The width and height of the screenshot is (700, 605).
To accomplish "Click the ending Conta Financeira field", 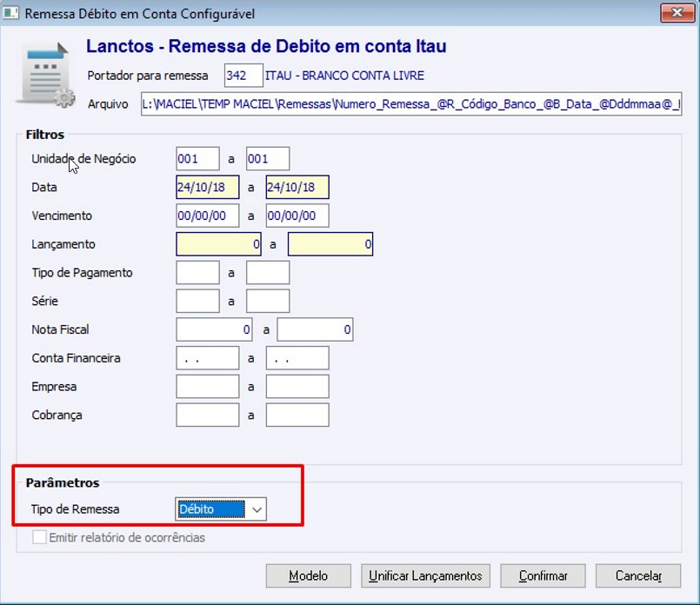I will click(297, 358).
